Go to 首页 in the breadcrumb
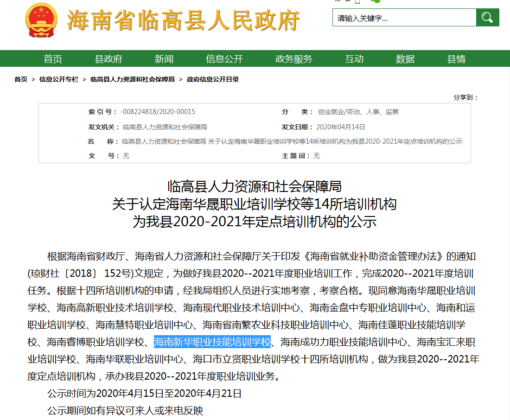 pos(21,79)
